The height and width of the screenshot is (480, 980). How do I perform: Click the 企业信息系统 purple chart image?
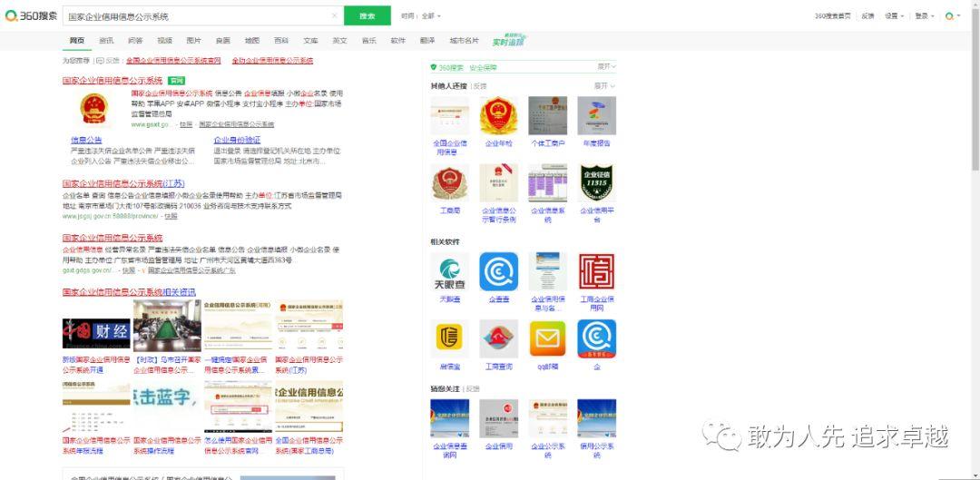(547, 183)
